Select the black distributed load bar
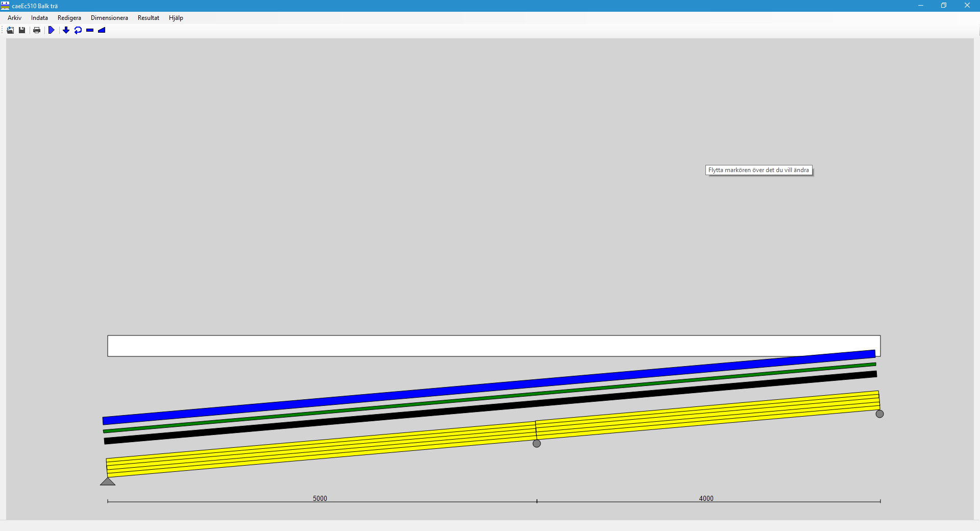Viewport: 980px width, 531px height. tap(490, 407)
